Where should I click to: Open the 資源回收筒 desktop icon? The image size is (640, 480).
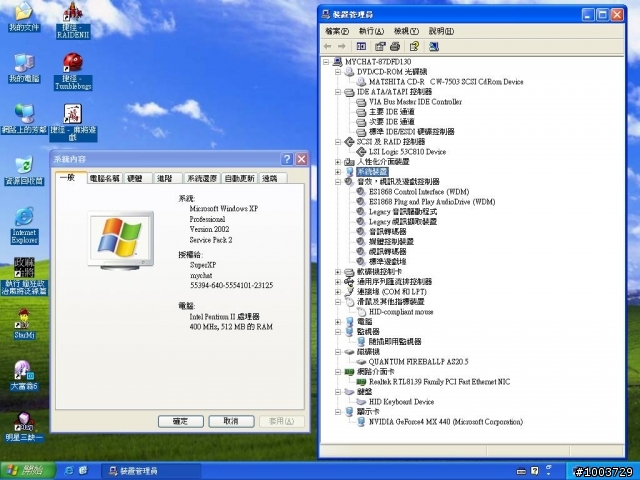click(24, 171)
